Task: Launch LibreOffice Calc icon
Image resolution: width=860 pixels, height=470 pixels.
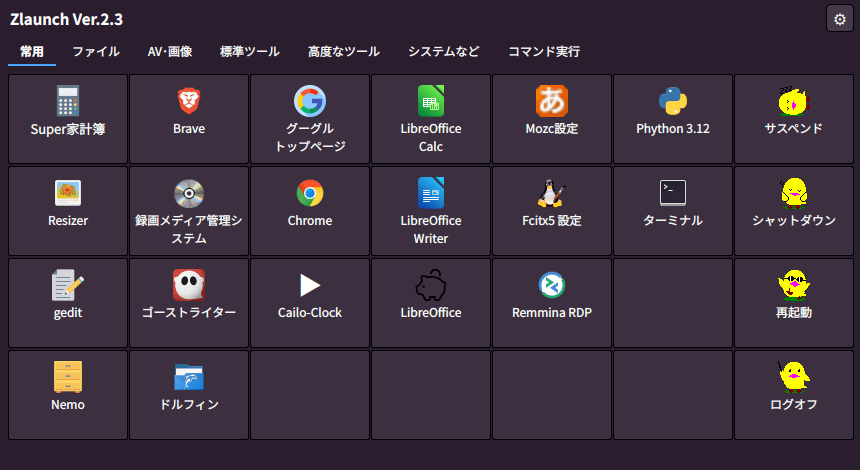Action: [431, 101]
